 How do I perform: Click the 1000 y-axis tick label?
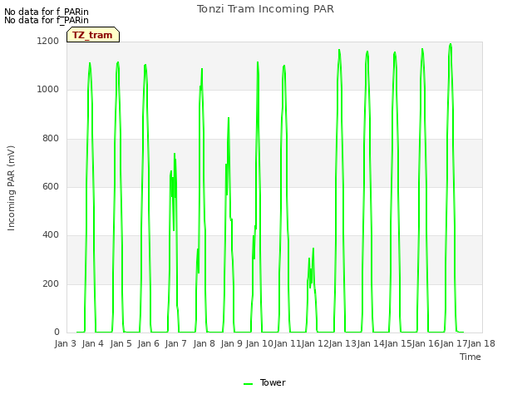pyautogui.click(x=48, y=90)
